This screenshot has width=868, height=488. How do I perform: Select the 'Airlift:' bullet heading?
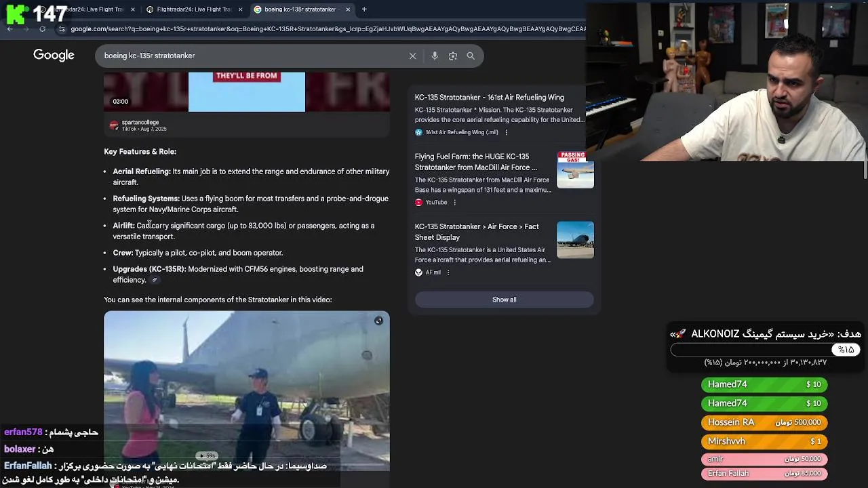click(x=123, y=226)
